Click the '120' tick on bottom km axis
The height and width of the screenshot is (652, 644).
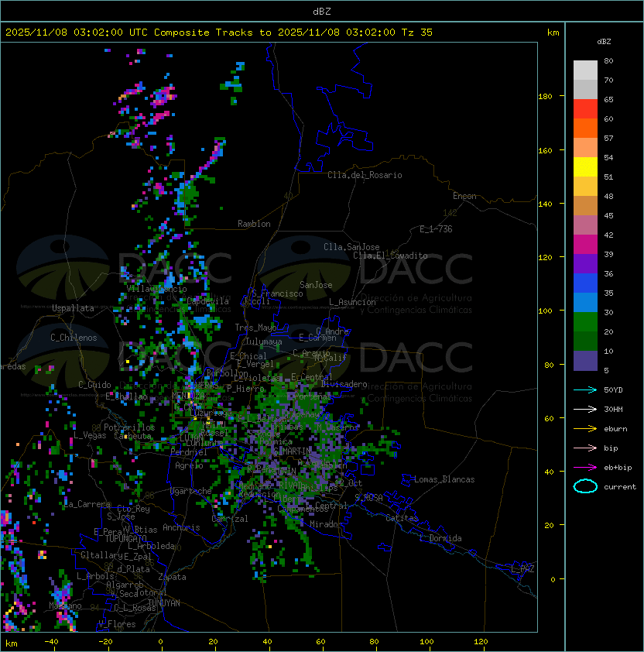(481, 642)
